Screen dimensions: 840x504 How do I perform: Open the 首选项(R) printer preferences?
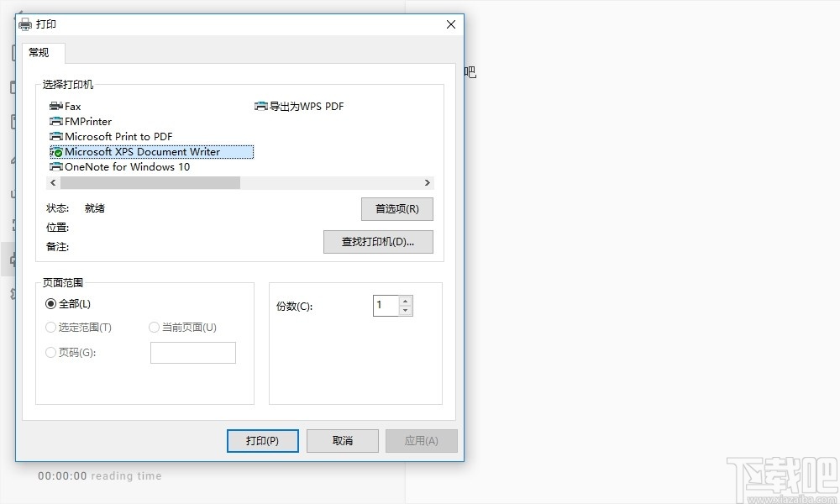click(397, 209)
